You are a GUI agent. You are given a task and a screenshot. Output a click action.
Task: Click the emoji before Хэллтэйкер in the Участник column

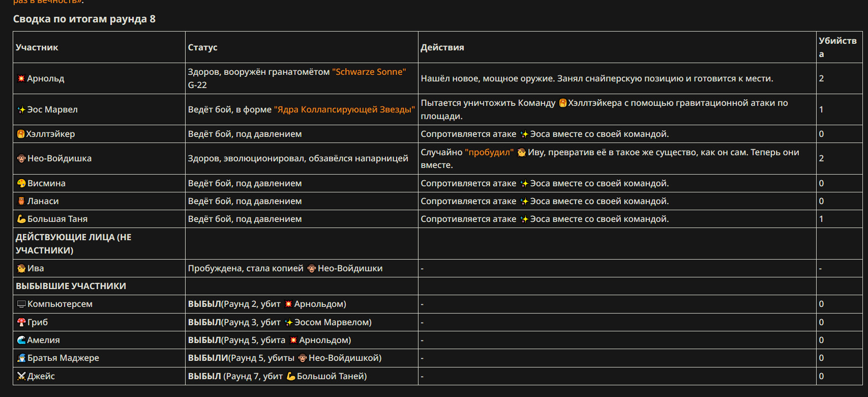pyautogui.click(x=21, y=134)
